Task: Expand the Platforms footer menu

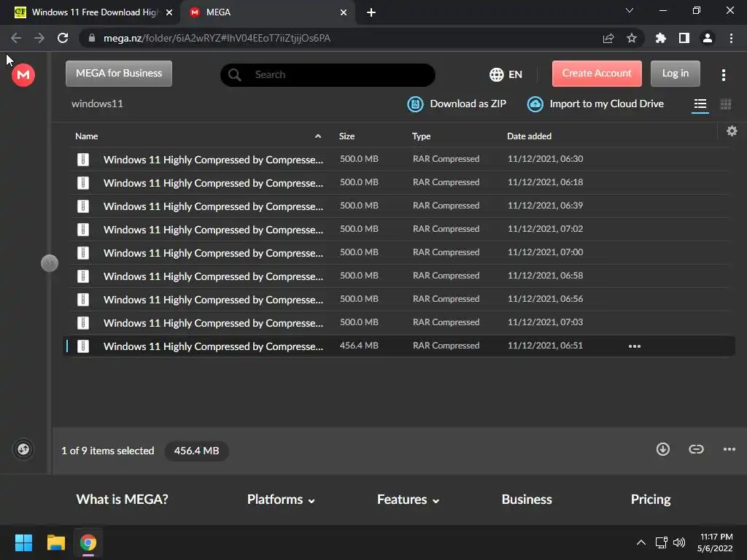Action: [281, 499]
